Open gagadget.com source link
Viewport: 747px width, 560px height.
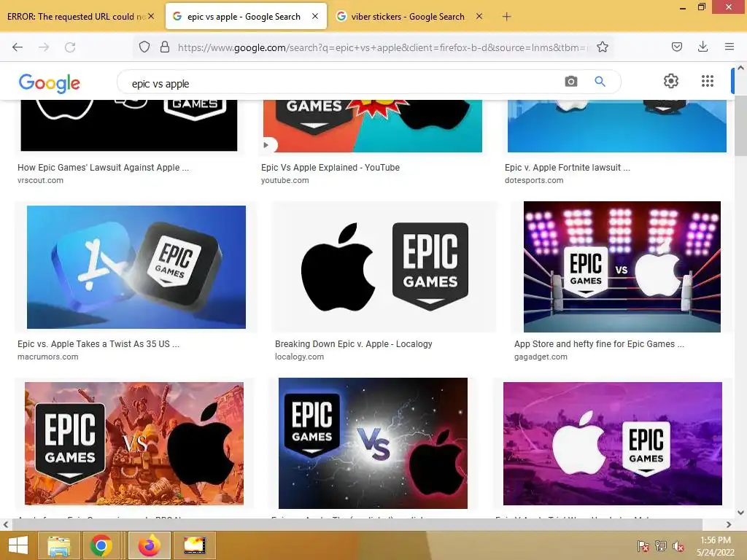tap(541, 357)
